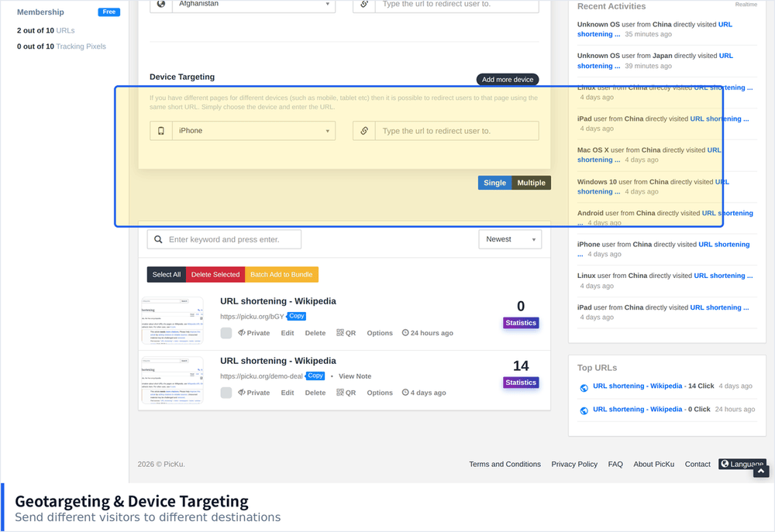The image size is (775, 532).
Task: Open the Language selector
Action: pyautogui.click(x=742, y=464)
